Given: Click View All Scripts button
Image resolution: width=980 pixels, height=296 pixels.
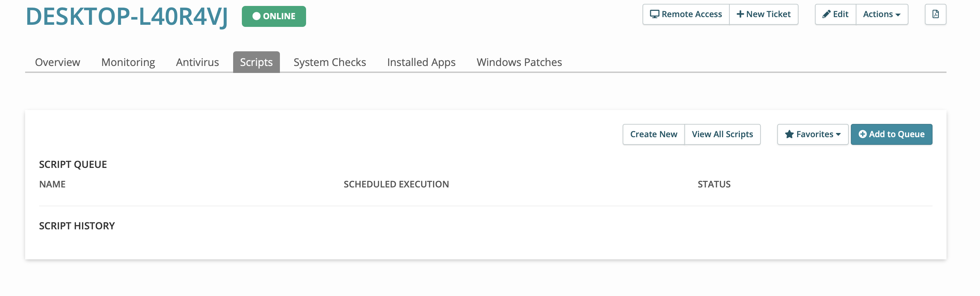Looking at the screenshot, I should click(x=722, y=134).
